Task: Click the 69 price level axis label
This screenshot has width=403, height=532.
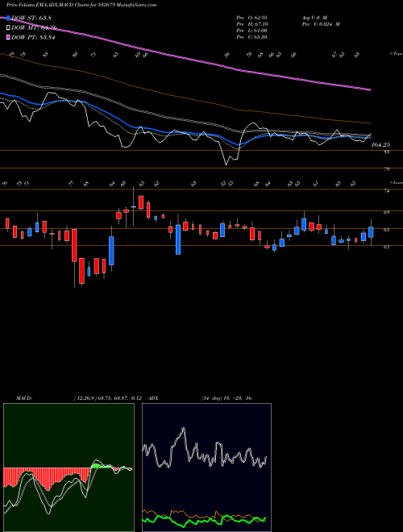Action: (x=386, y=212)
